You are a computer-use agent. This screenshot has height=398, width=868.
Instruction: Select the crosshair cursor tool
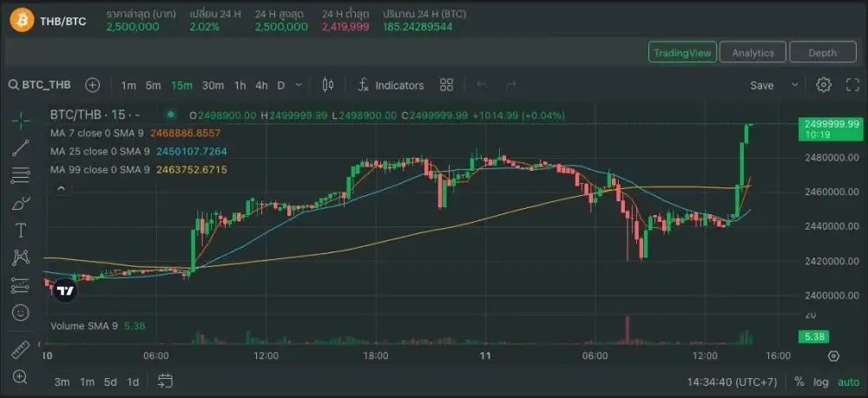[21, 120]
